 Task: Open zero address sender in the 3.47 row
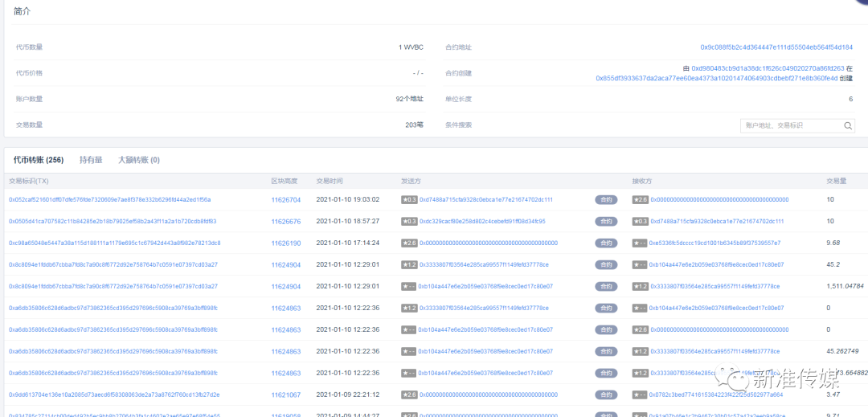point(489,395)
